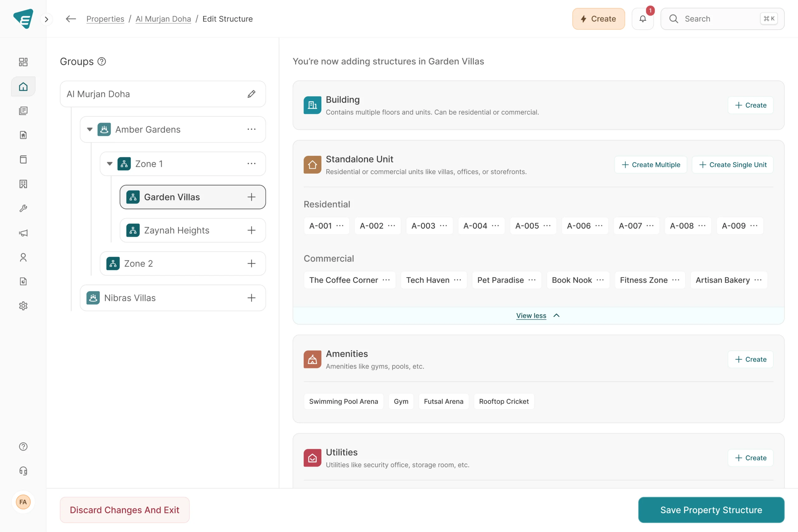Open the notifications bell
The width and height of the screenshot is (798, 532).
click(x=642, y=19)
